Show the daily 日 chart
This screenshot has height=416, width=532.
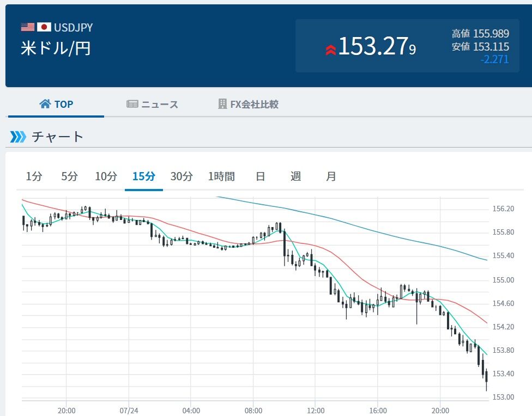(x=260, y=176)
